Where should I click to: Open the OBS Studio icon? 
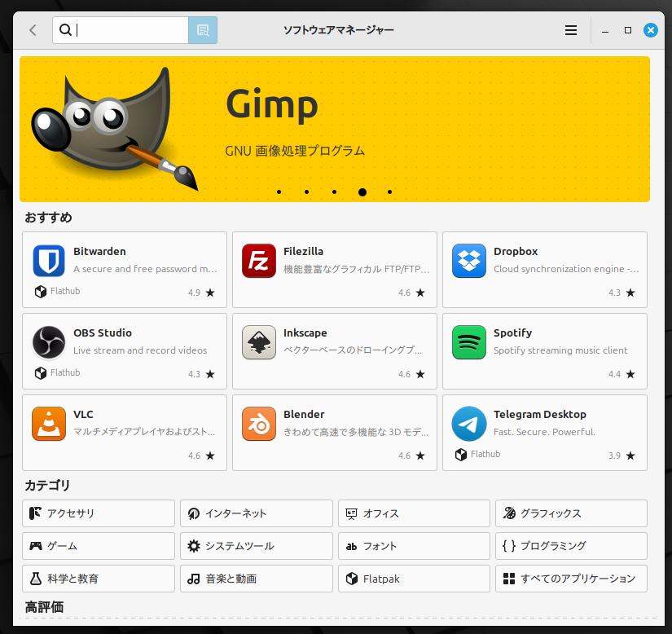pyautogui.click(x=49, y=342)
